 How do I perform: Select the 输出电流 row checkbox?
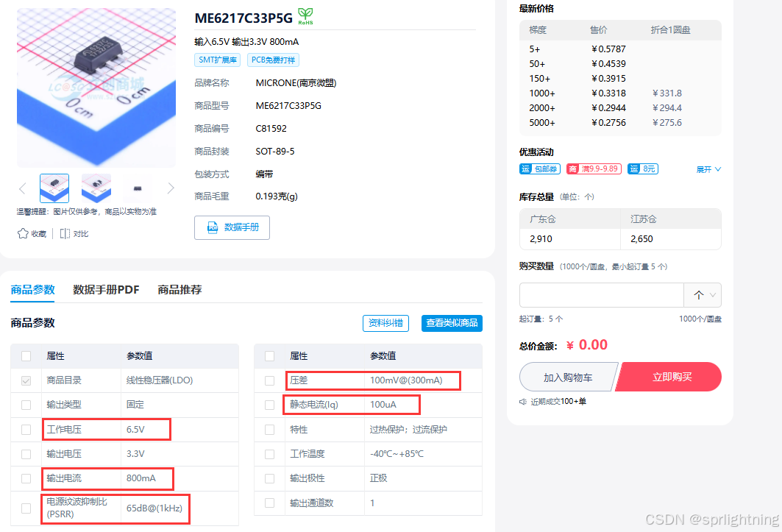point(26,478)
